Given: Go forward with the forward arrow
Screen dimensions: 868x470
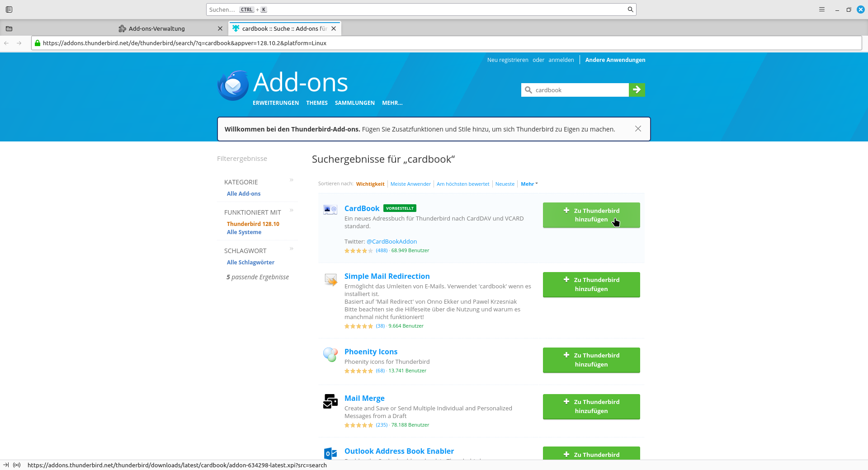Looking at the screenshot, I should (19, 43).
